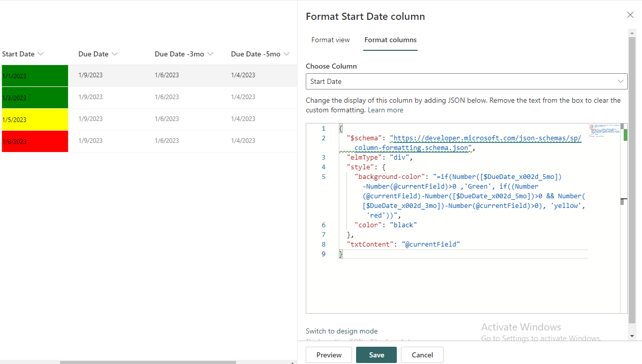Click line number 5 in editor gutter

click(x=324, y=176)
